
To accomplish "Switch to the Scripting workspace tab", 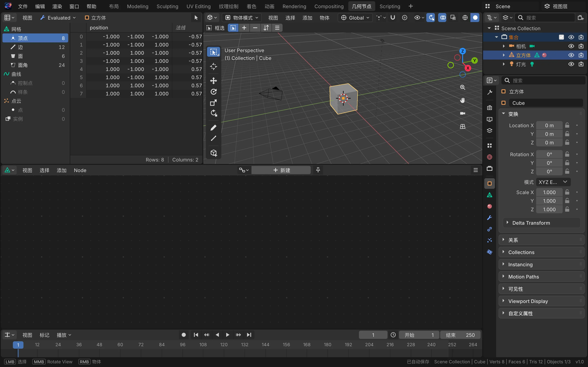I will click(390, 6).
